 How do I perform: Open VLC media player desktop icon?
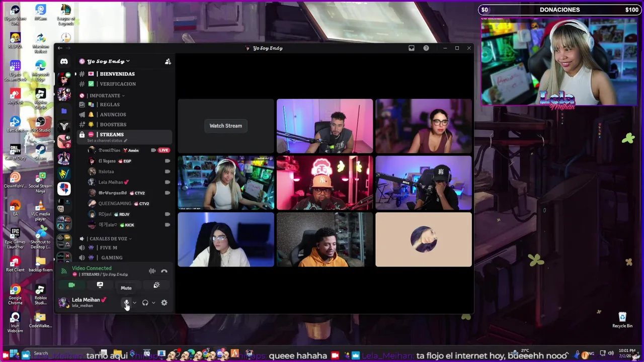(41, 210)
